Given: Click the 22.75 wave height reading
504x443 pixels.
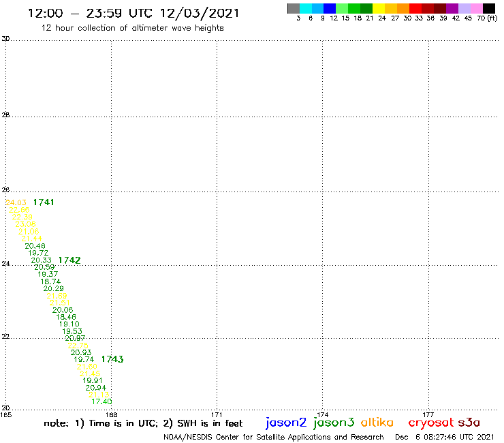Looking at the screenshot, I should click(78, 346).
